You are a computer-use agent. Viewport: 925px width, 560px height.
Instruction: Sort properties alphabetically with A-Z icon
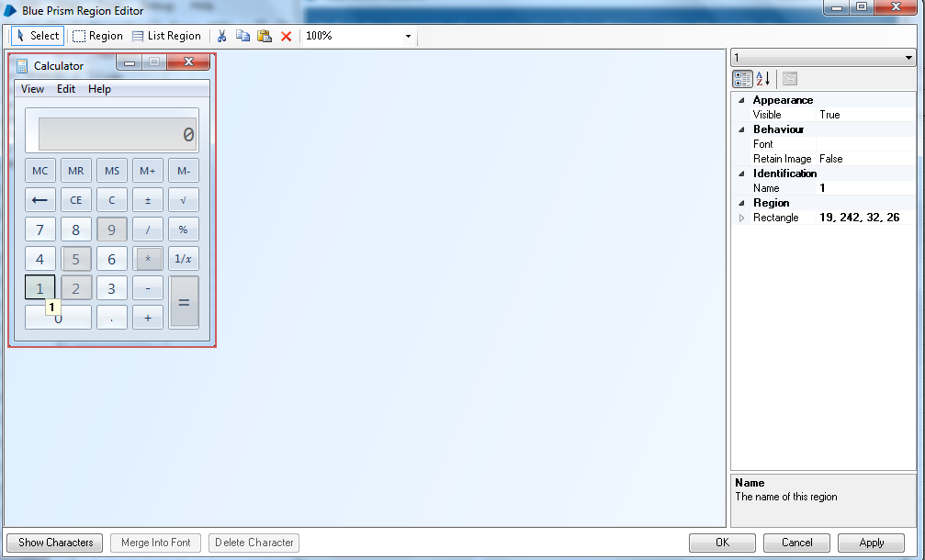coord(763,78)
